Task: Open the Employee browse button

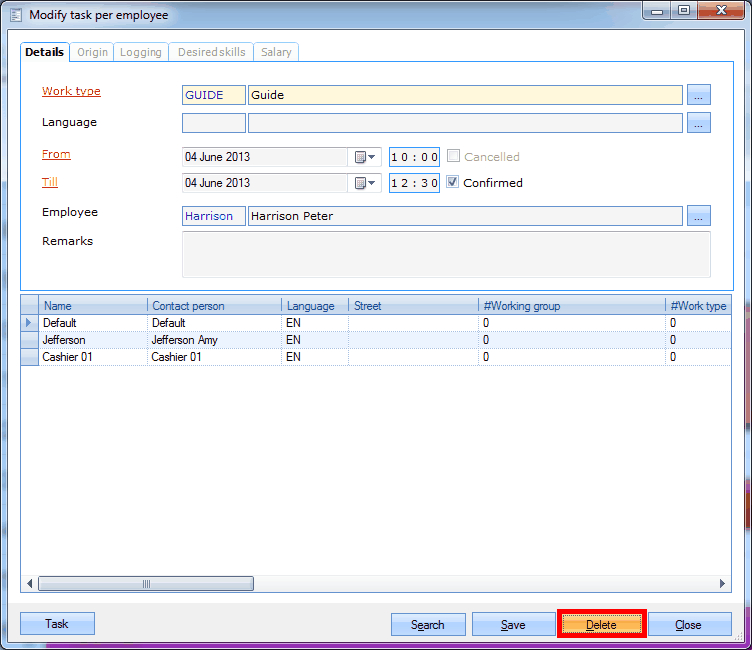Action: point(699,216)
